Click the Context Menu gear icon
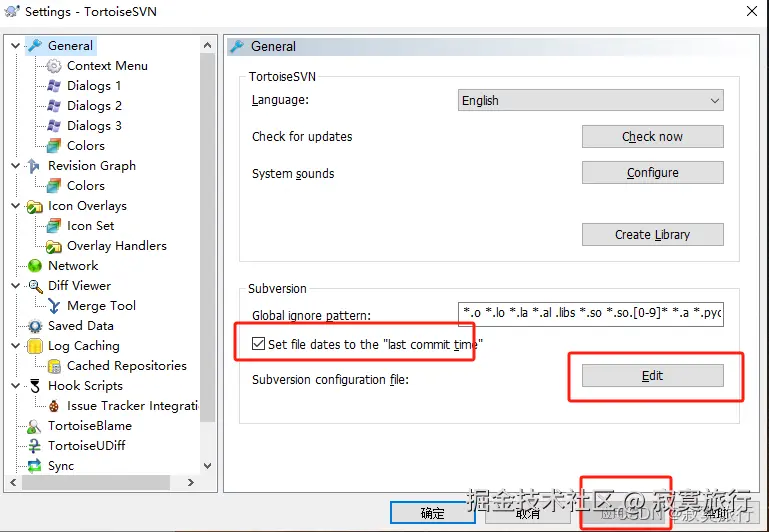 (x=54, y=66)
